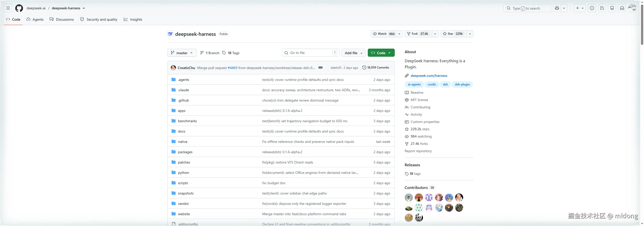Select the cordis topic tag
The width and height of the screenshot is (644, 226).
point(432,84)
